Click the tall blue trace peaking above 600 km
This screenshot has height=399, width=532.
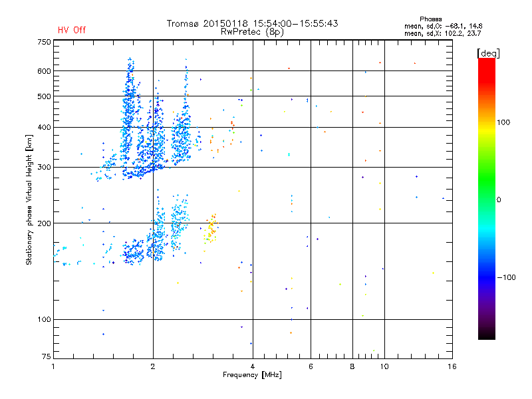tap(128, 119)
